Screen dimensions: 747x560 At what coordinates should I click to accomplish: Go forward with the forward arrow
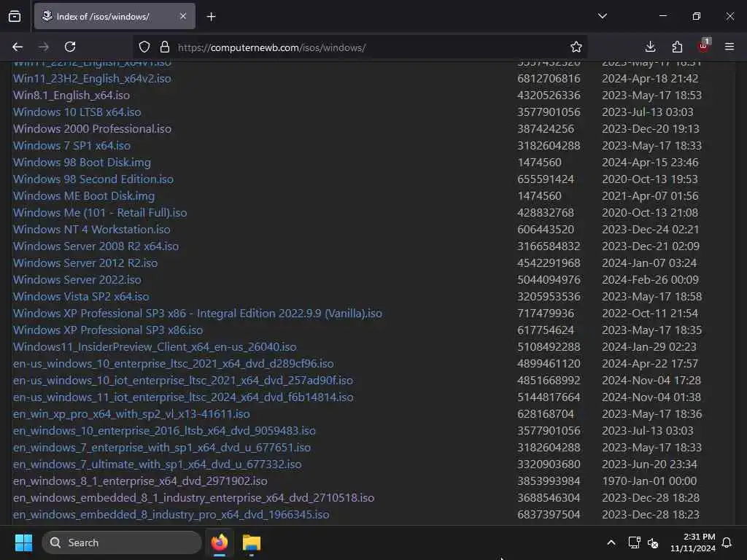tap(43, 47)
